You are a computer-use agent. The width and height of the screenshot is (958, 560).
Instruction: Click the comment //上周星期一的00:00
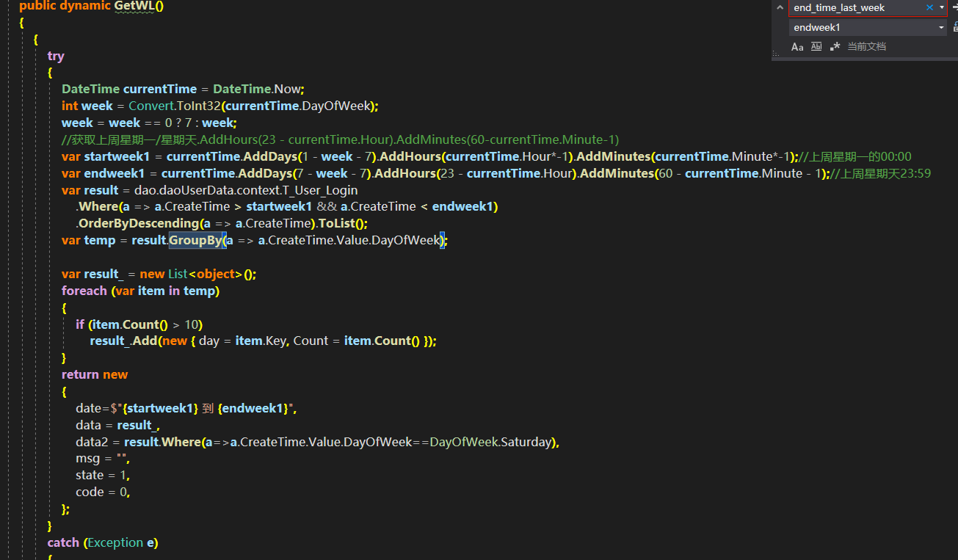tap(854, 156)
